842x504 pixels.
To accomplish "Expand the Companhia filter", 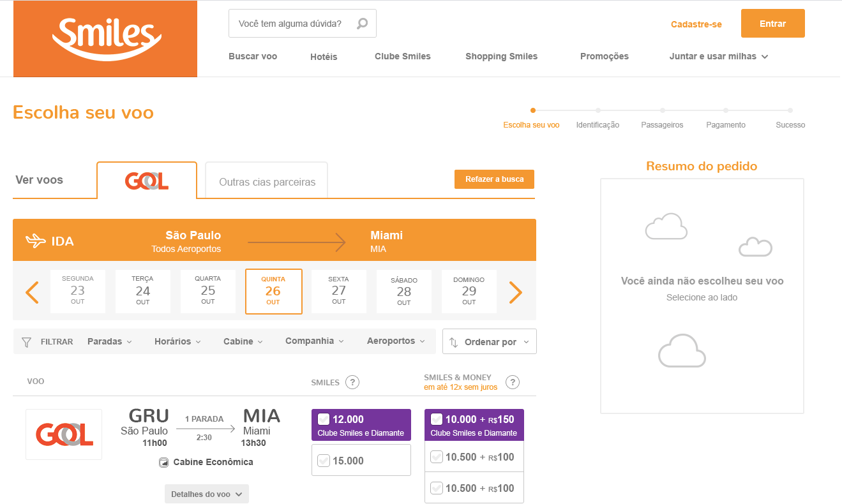I will click(x=315, y=341).
